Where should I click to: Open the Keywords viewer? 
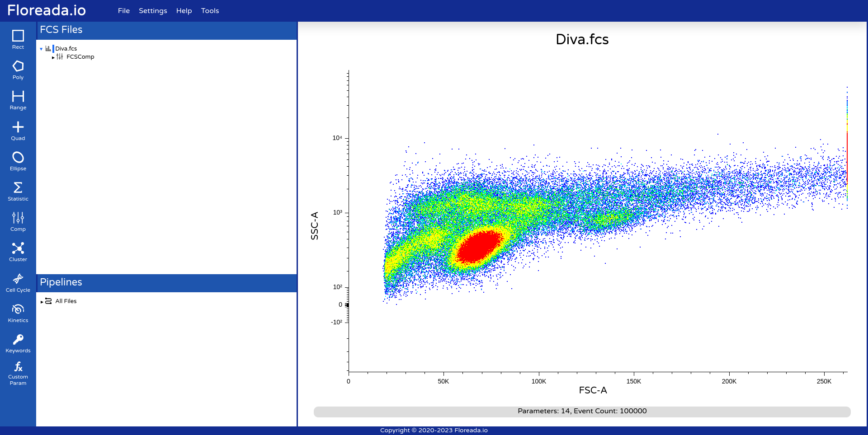[18, 342]
